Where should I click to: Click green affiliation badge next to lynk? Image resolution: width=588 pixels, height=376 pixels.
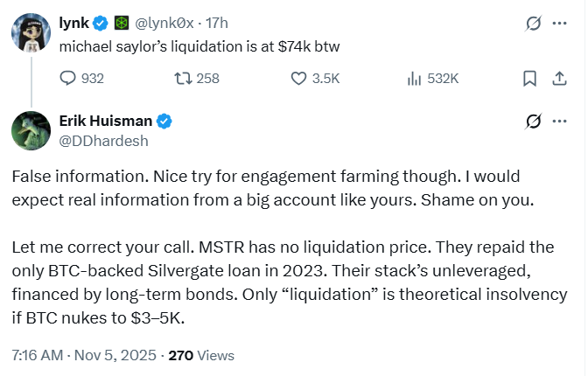pos(122,21)
